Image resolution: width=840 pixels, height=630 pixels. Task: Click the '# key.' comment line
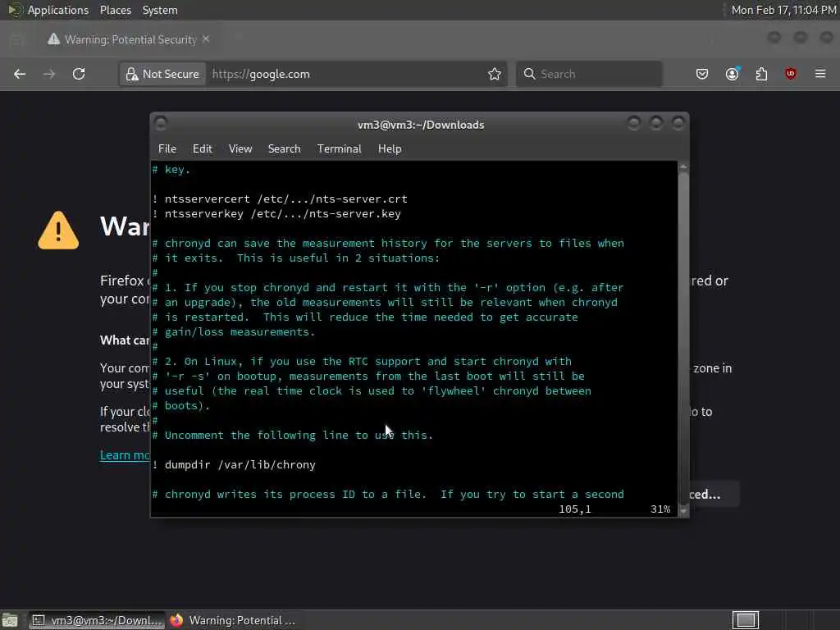pos(171,169)
